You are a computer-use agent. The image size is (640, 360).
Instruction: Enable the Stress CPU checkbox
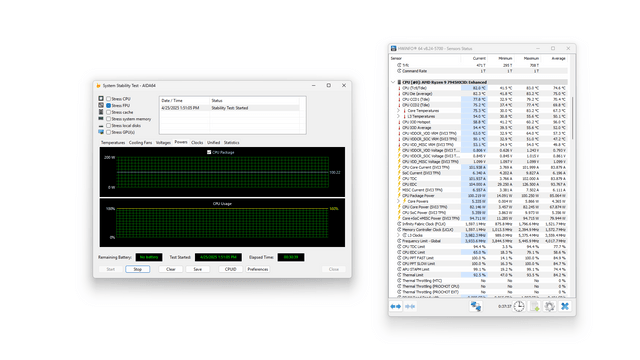[109, 99]
